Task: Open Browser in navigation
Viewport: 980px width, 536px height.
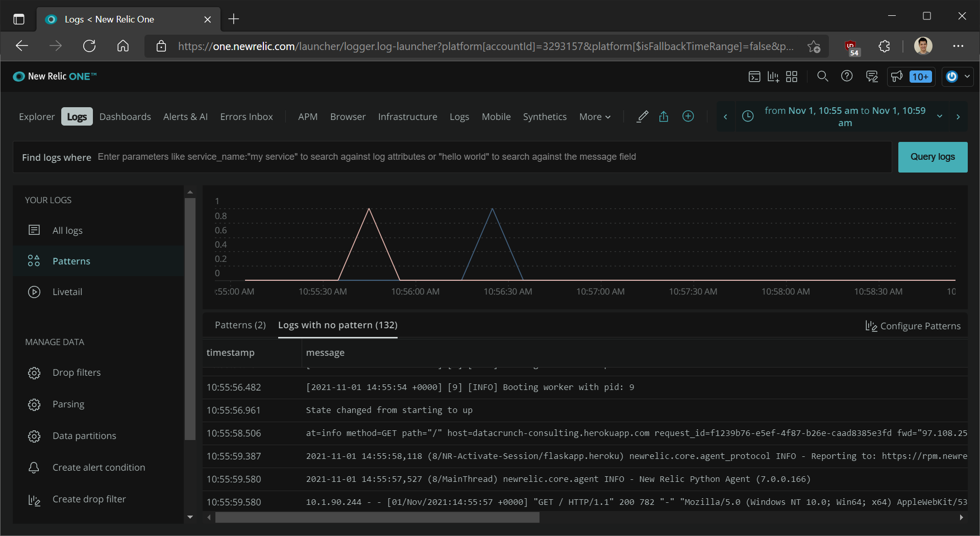Action: (x=348, y=117)
